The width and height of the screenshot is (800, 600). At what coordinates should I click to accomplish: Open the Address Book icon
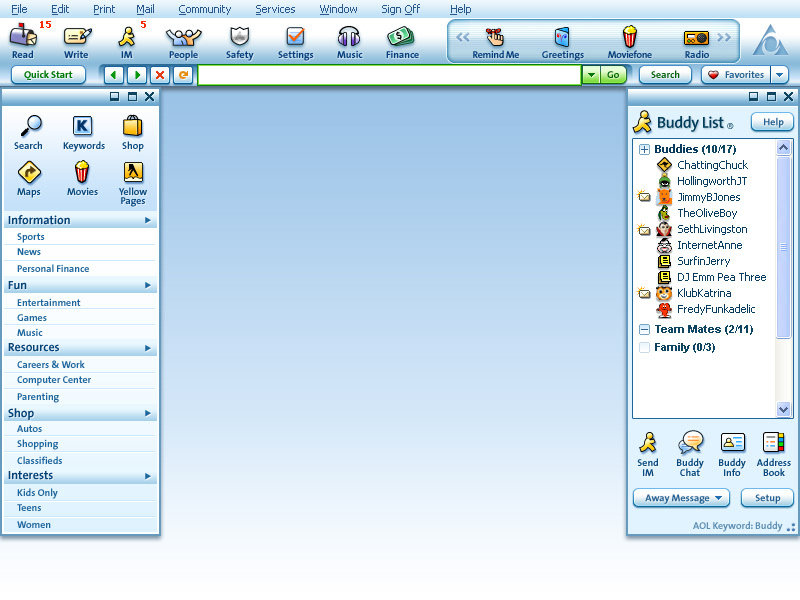pos(773,443)
